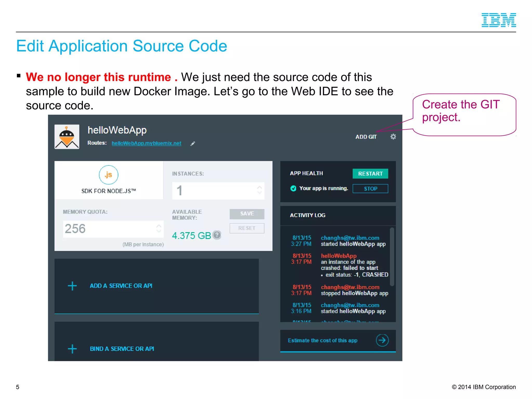Image resolution: width=532 pixels, height=399 pixels.
Task: Click the red helloWebApp crashed log entry
Action: pos(339,256)
